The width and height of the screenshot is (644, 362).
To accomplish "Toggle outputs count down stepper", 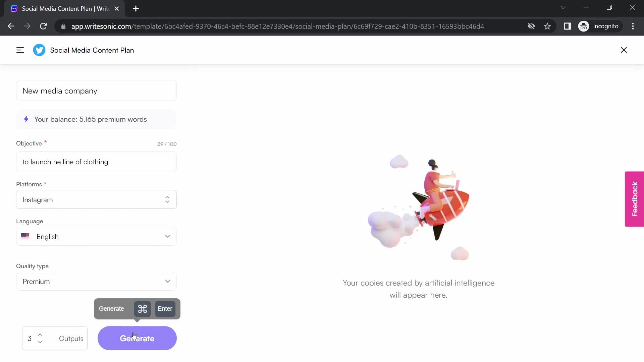I will (x=40, y=342).
